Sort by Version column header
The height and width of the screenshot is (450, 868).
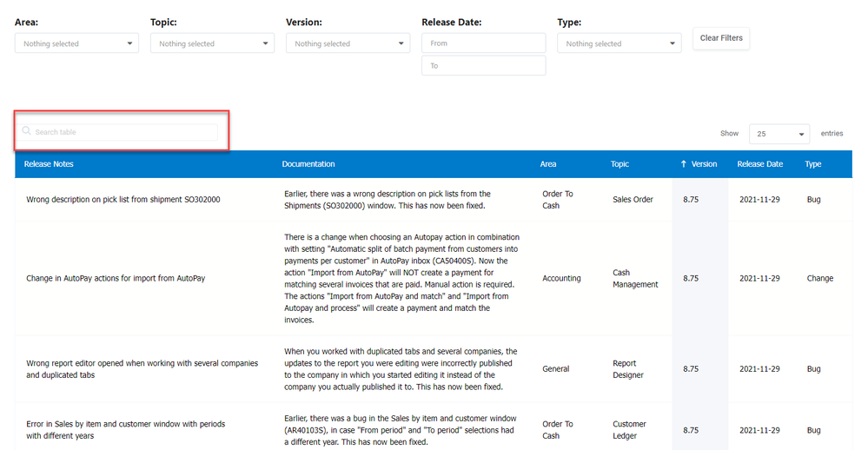tap(704, 164)
